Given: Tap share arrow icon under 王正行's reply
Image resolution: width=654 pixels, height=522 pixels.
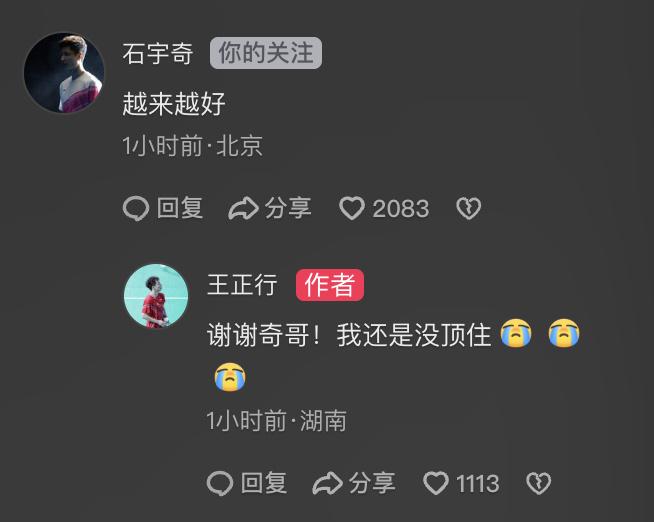Looking at the screenshot, I should (327, 483).
